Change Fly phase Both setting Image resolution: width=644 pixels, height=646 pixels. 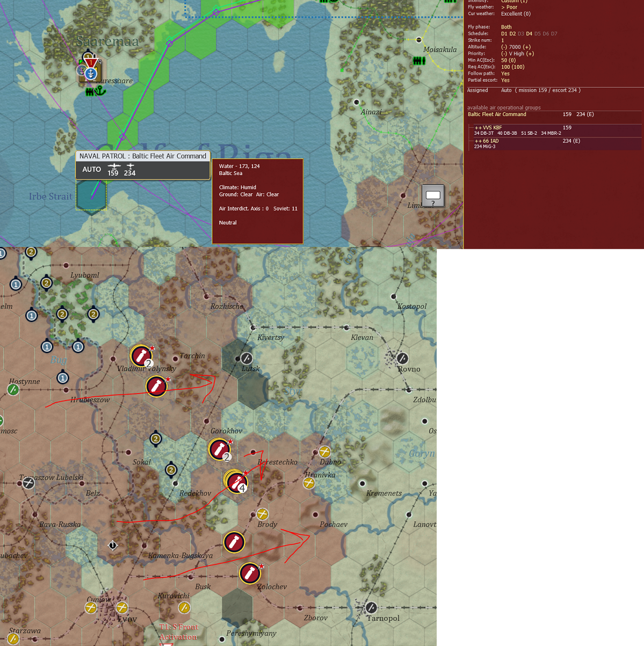point(506,27)
